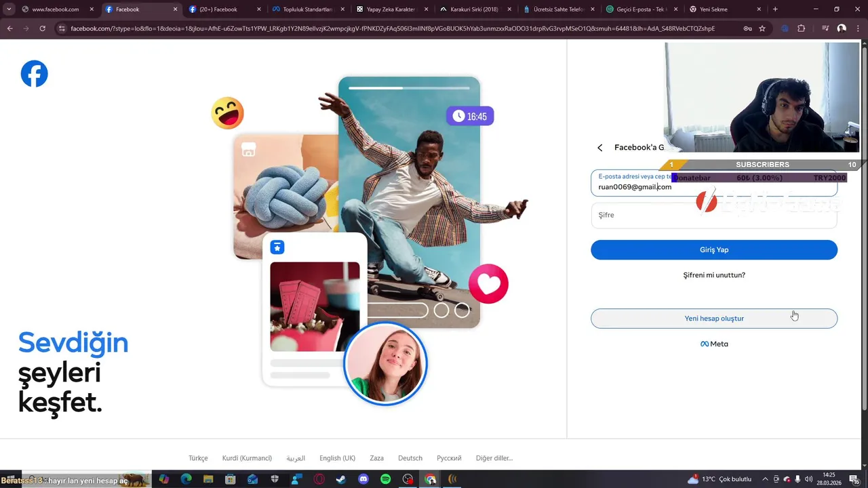
Task: Switch to the (20+) Facebook tab
Action: coord(224,9)
